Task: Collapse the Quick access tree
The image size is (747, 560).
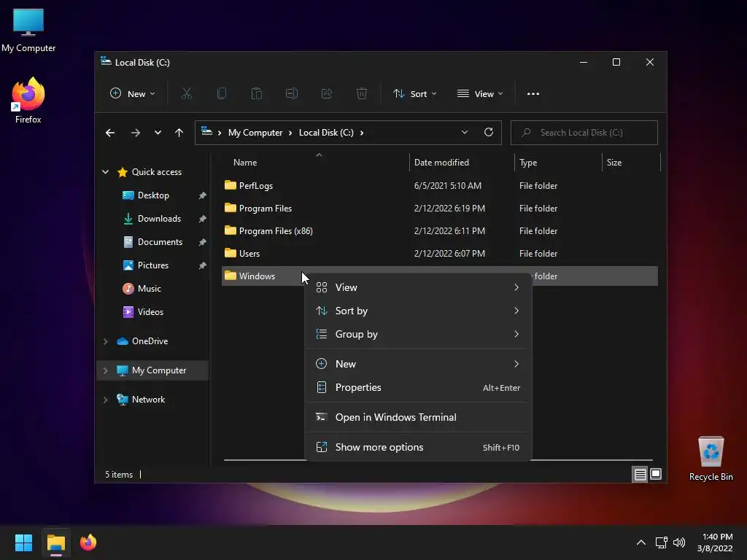Action: [x=105, y=172]
